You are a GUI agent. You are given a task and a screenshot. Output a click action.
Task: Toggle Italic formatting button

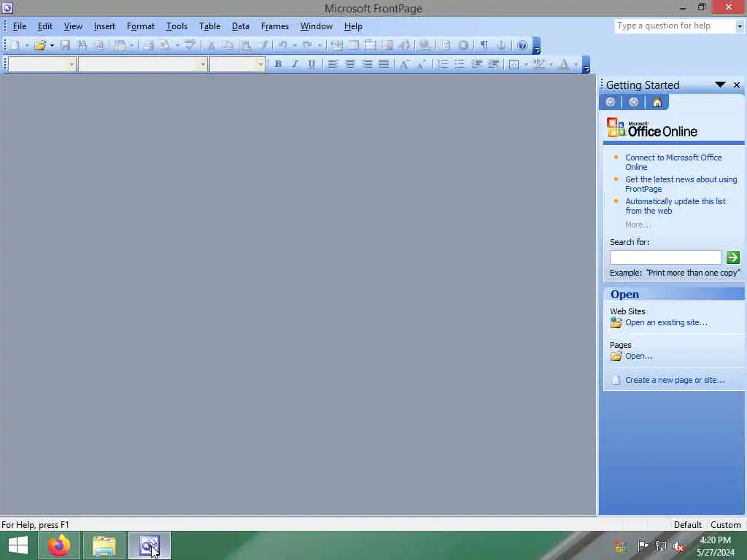[295, 64]
